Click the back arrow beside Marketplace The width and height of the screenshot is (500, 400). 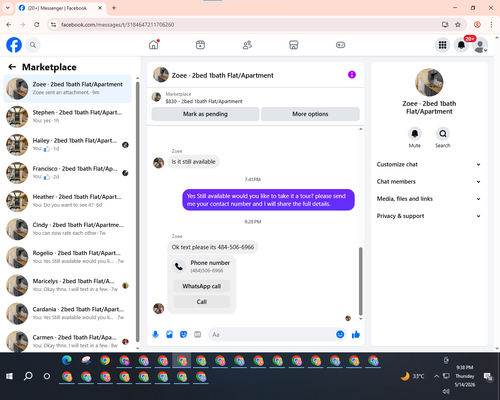coord(12,67)
